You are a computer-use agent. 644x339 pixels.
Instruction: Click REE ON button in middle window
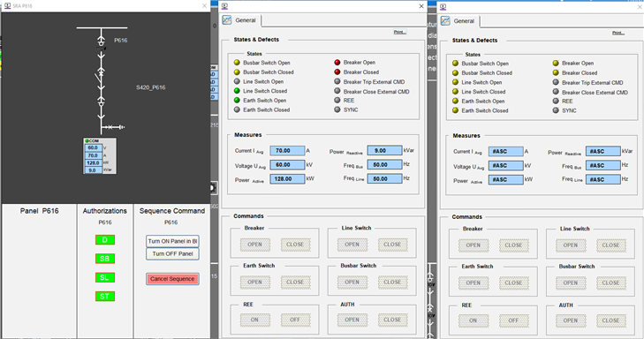click(x=254, y=320)
